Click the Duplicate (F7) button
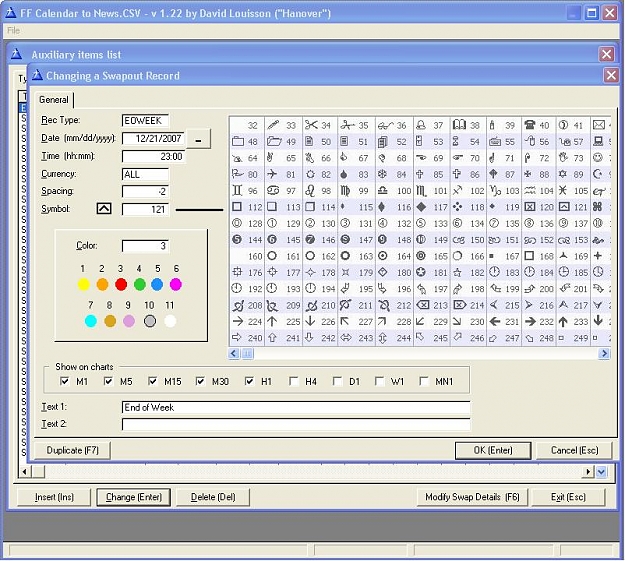Image resolution: width=625 pixels, height=561 pixels. (x=72, y=450)
